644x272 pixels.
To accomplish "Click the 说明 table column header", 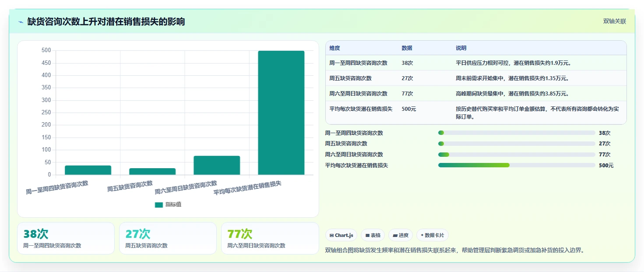I will coord(461,48).
